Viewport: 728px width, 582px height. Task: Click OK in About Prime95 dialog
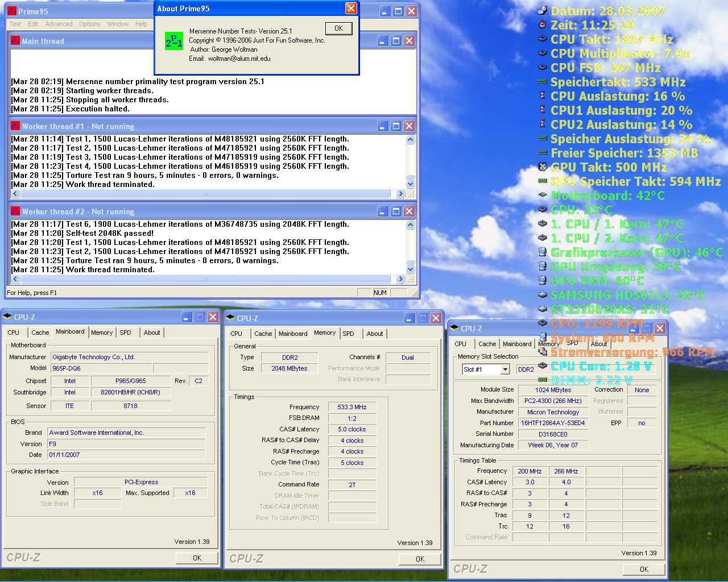pyautogui.click(x=339, y=28)
